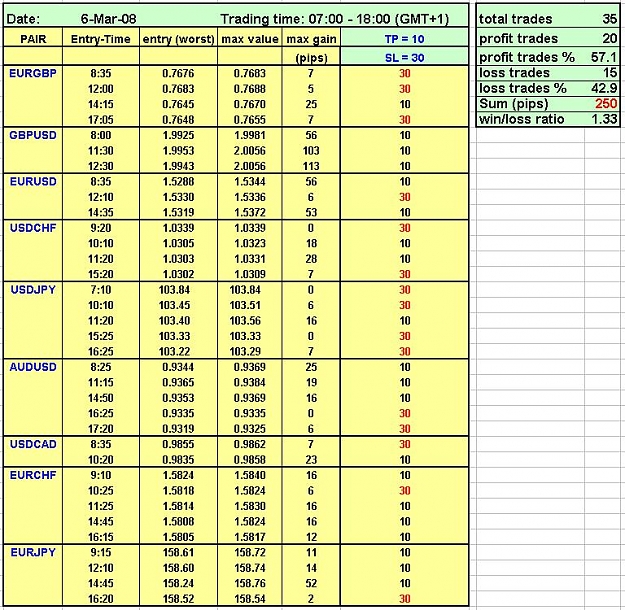
Task: Select GBPUSD entry 1.9925
Action: pos(178,135)
